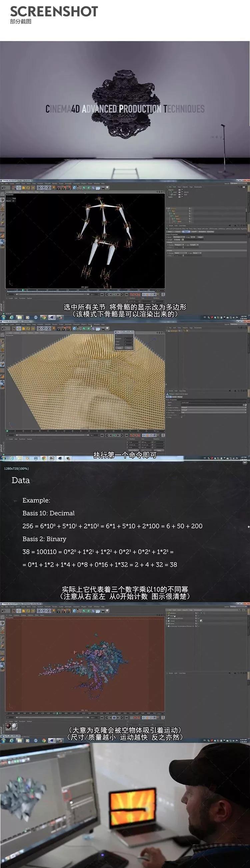250x868 pixels.
Task: Click Play button in skeleton window timeline
Action: [114, 294]
